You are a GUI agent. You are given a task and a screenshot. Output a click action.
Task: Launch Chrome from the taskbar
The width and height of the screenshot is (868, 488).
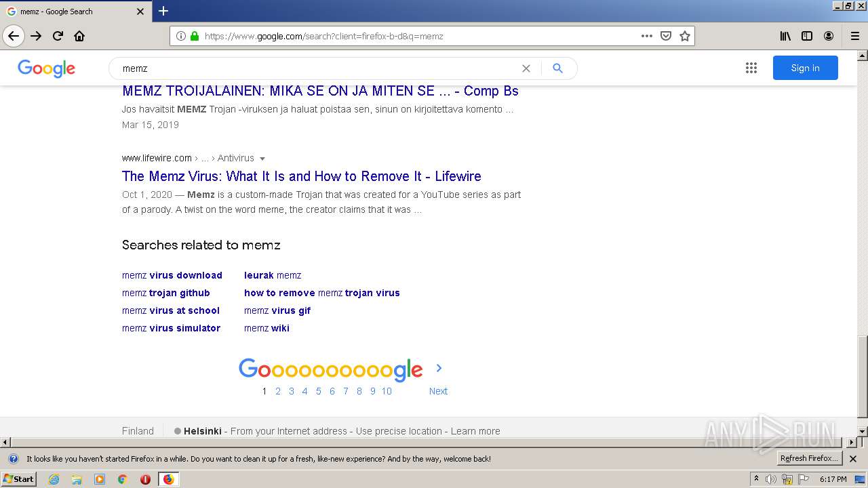122,479
